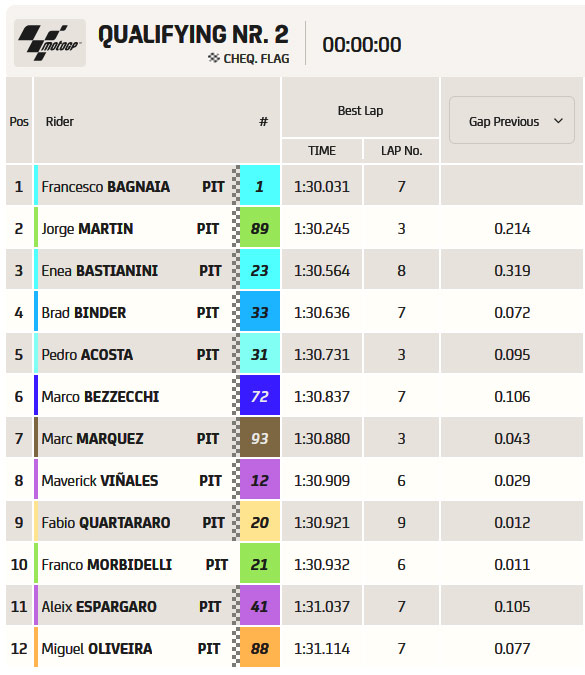Viewport: 585px width, 675px height.
Task: Click the number 88 orange badge
Action: [x=260, y=647]
